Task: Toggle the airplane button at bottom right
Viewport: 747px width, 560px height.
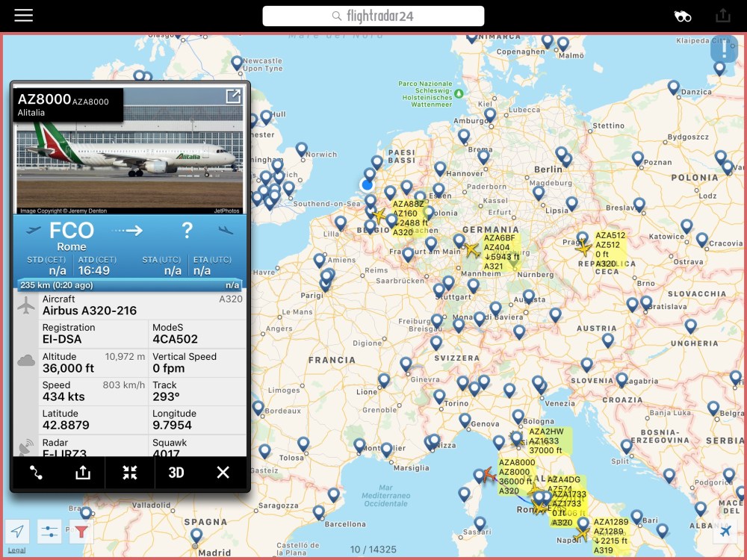Action: pos(725,532)
